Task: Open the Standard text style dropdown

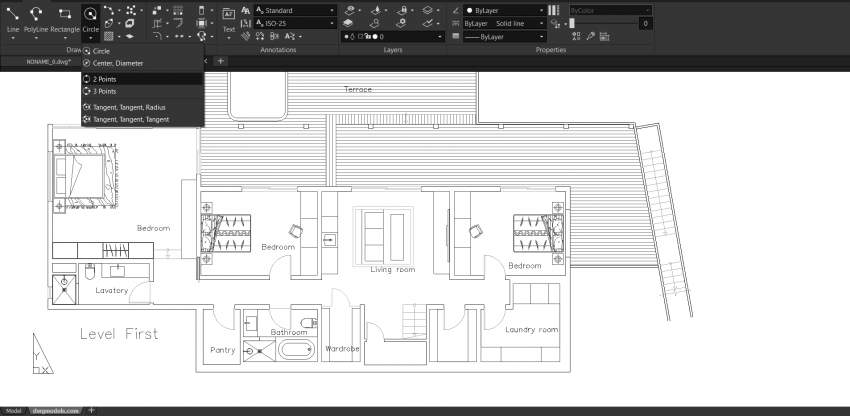Action: pos(295,10)
